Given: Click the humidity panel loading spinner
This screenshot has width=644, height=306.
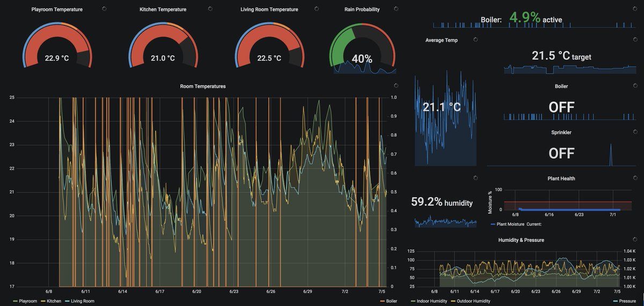Looking at the screenshot, I should point(475,178).
